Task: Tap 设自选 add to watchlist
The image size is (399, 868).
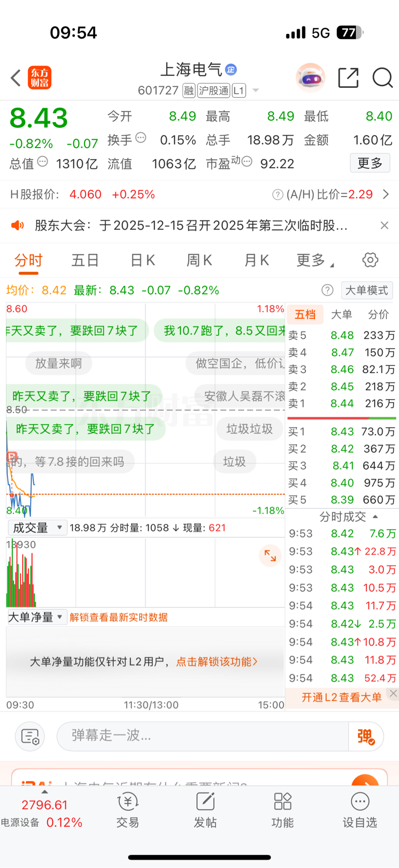Action: [x=360, y=810]
